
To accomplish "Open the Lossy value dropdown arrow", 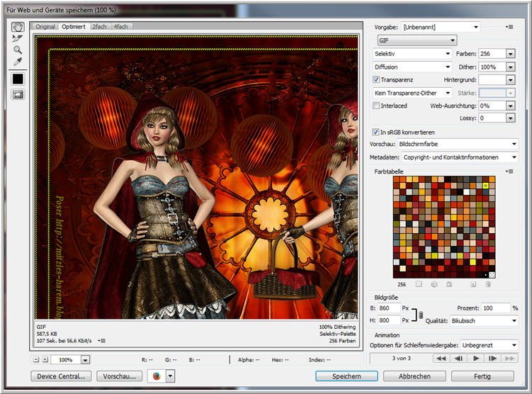I will pyautogui.click(x=510, y=118).
